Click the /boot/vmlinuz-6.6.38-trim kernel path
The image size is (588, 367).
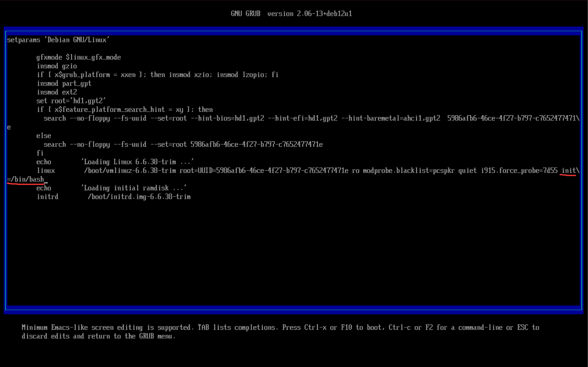coord(130,171)
